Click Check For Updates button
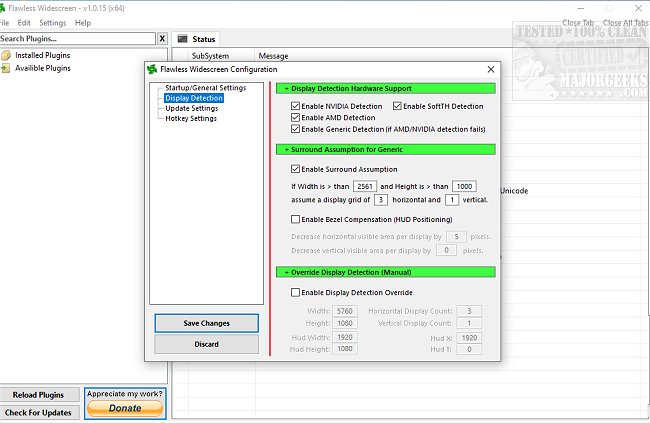This screenshot has width=650, height=423. (39, 413)
